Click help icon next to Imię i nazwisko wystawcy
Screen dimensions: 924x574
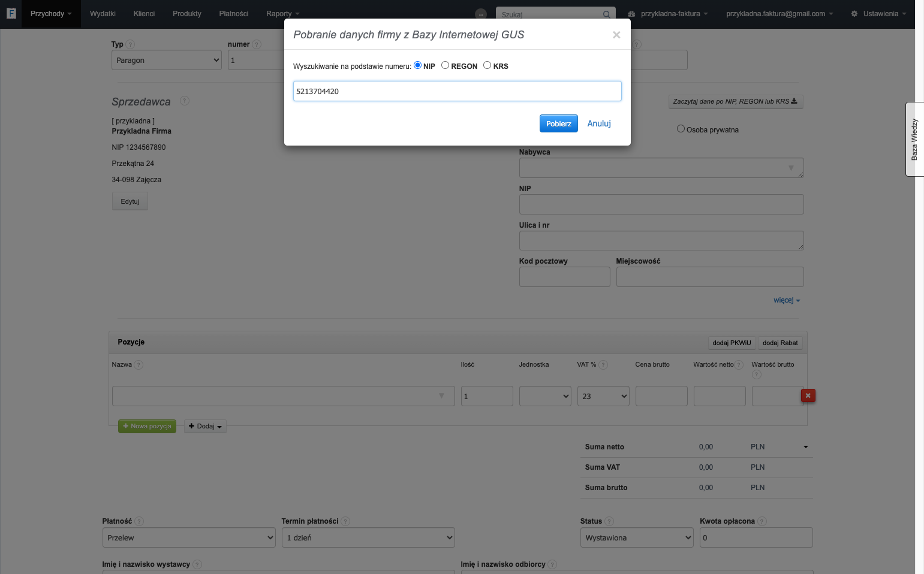coord(197,564)
